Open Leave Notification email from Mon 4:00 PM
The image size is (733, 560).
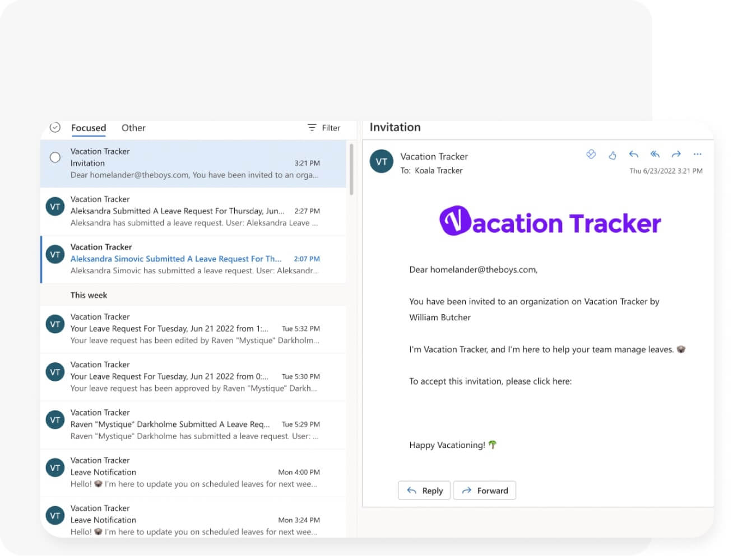coord(193,472)
